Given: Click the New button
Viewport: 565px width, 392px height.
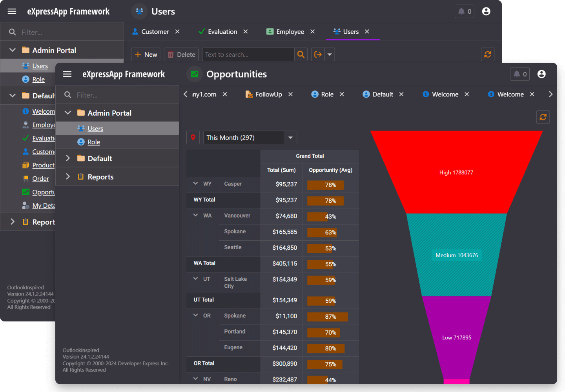Looking at the screenshot, I should pos(145,54).
